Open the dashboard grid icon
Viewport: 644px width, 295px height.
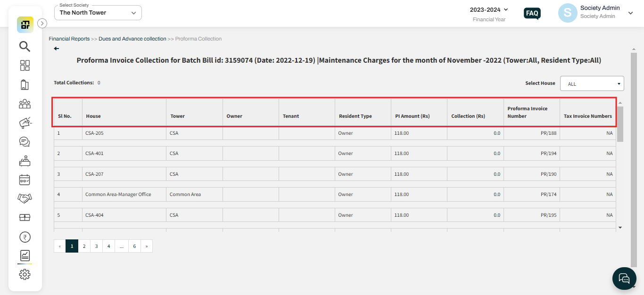tap(25, 66)
